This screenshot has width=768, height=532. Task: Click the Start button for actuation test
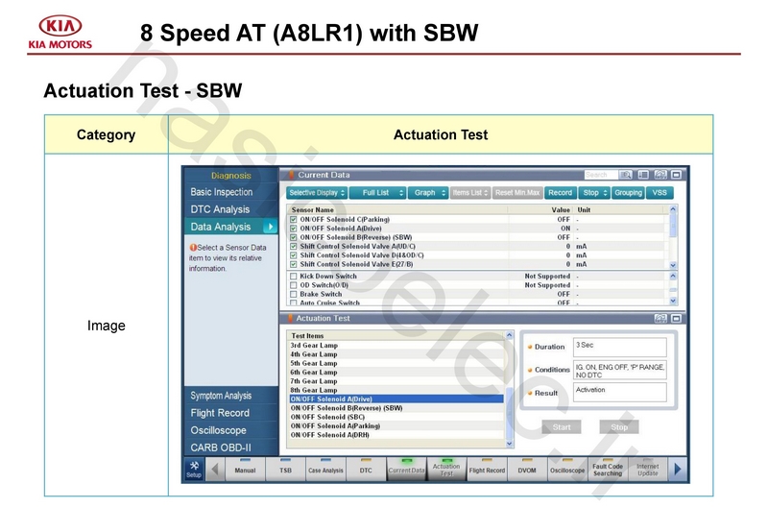[562, 427]
